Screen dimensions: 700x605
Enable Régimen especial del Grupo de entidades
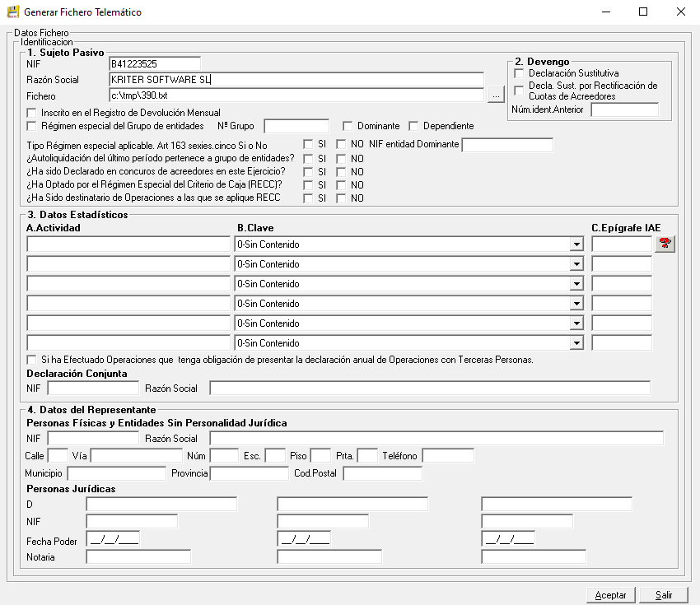coord(31,126)
